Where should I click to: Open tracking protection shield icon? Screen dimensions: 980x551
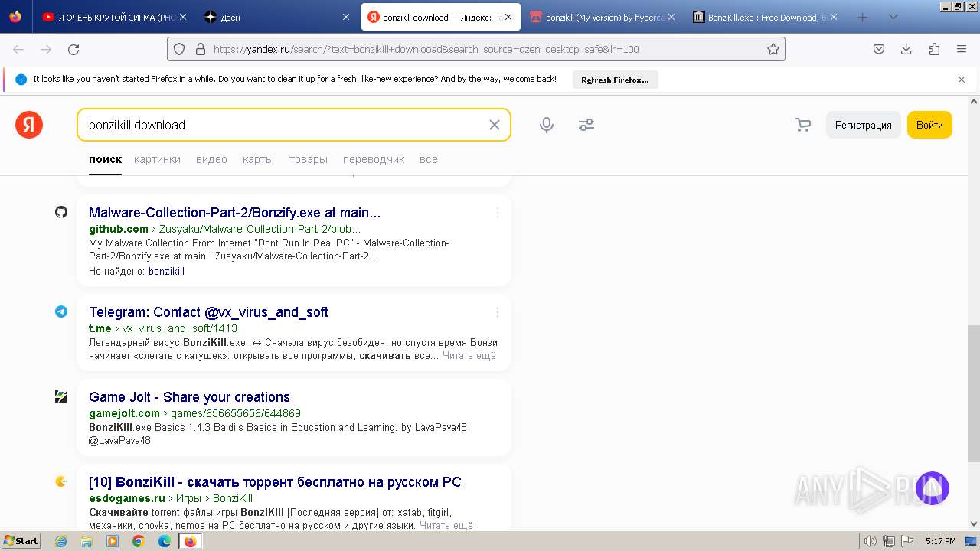pyautogui.click(x=179, y=49)
